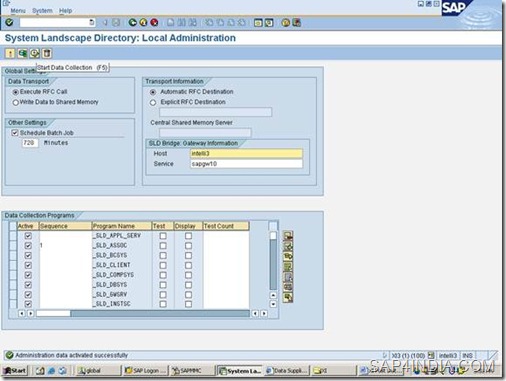Click the Previous Page icon
The height and width of the screenshot is (381, 506).
coord(220,23)
